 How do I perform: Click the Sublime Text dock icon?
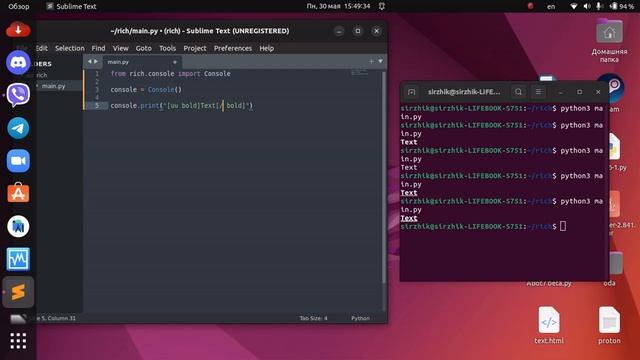[x=18, y=292]
